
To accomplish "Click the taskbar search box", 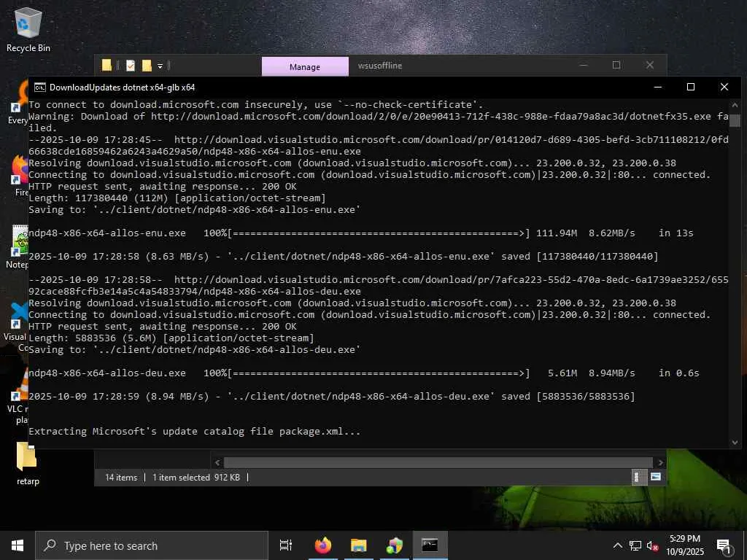I will [152, 545].
